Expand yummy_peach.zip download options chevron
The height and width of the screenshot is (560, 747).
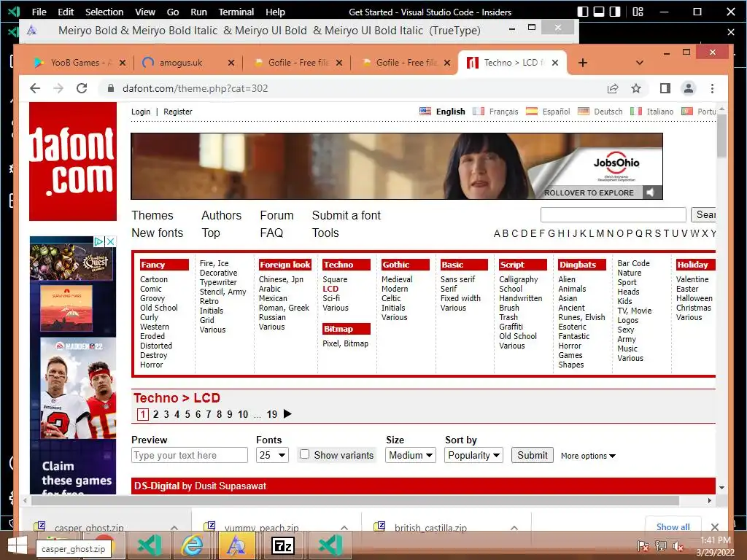click(344, 528)
